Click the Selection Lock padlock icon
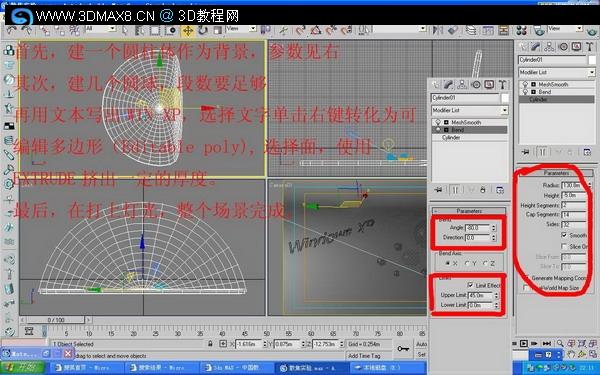 tap(210, 344)
